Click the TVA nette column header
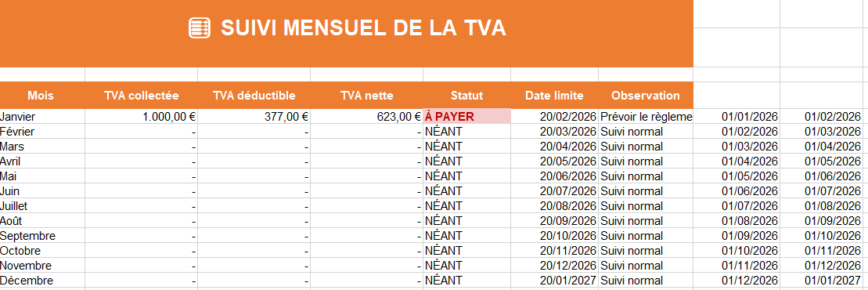This screenshot has height=290, width=868. tap(366, 96)
